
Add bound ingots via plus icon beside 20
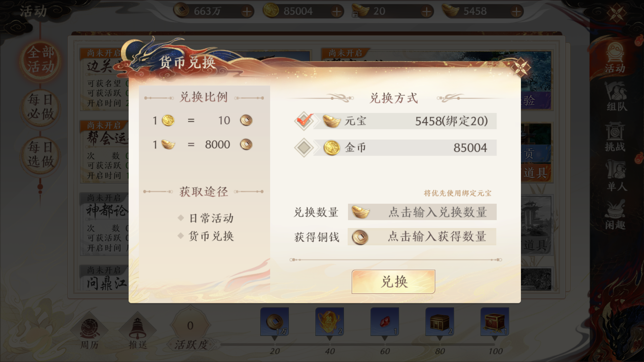[x=426, y=11]
